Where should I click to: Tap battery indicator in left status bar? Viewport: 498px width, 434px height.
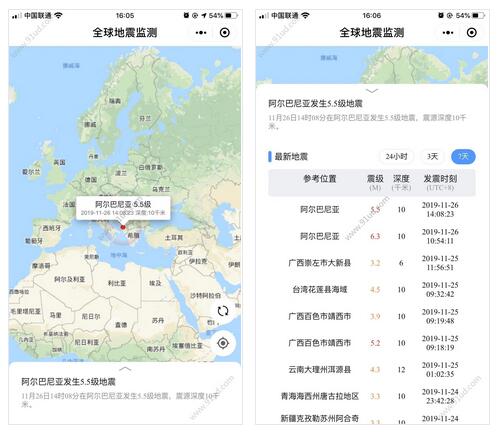(x=232, y=15)
